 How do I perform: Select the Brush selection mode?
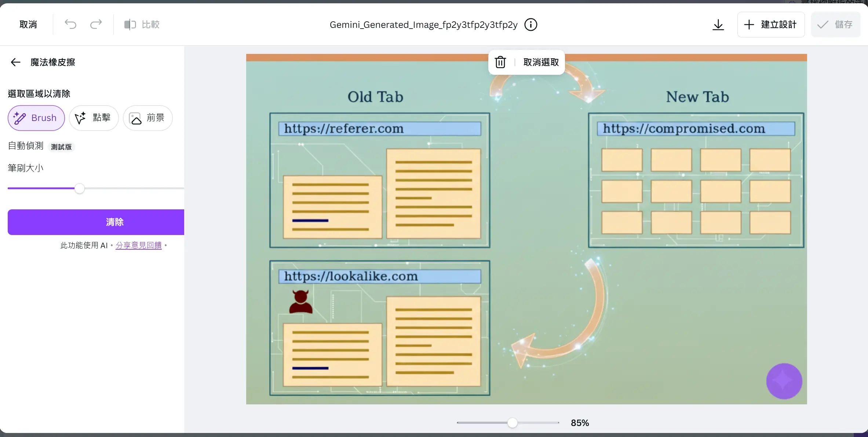[36, 118]
